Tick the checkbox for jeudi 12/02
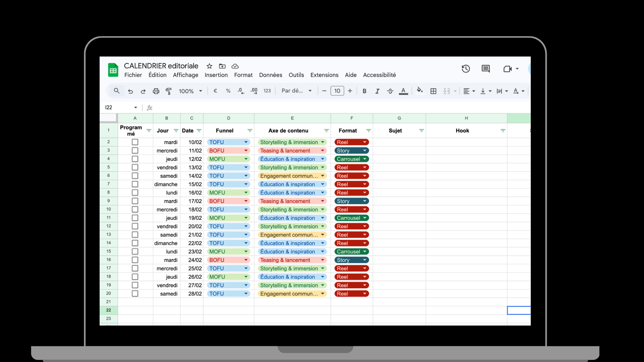Image resolution: width=644 pixels, height=362 pixels. (135, 159)
